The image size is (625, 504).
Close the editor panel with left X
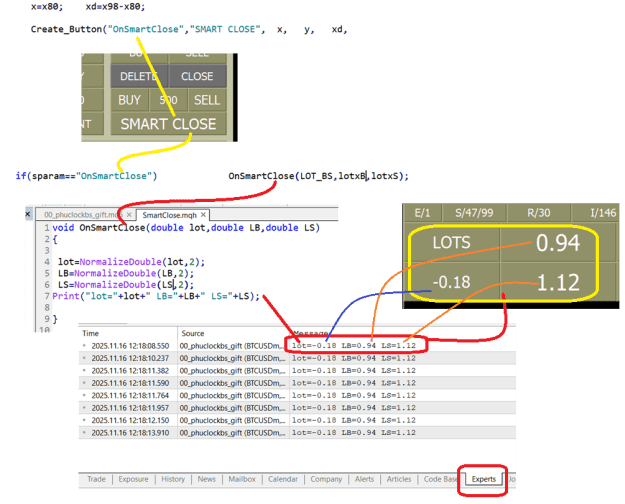pyautogui.click(x=28, y=215)
